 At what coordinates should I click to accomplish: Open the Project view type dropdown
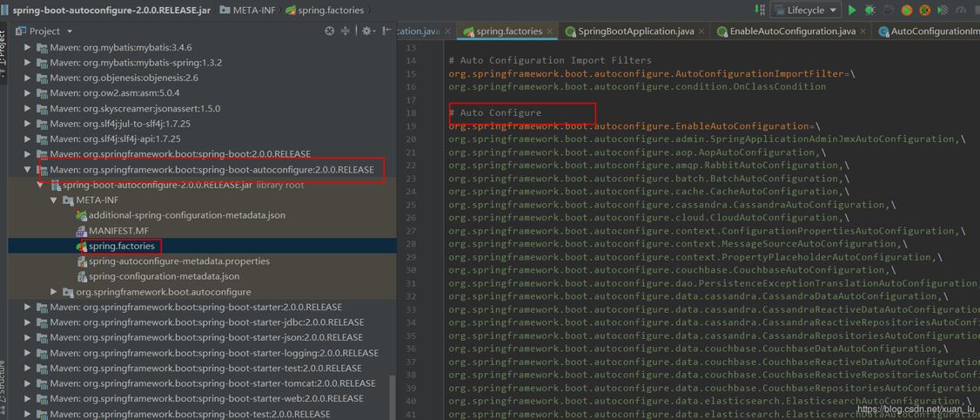[70, 31]
